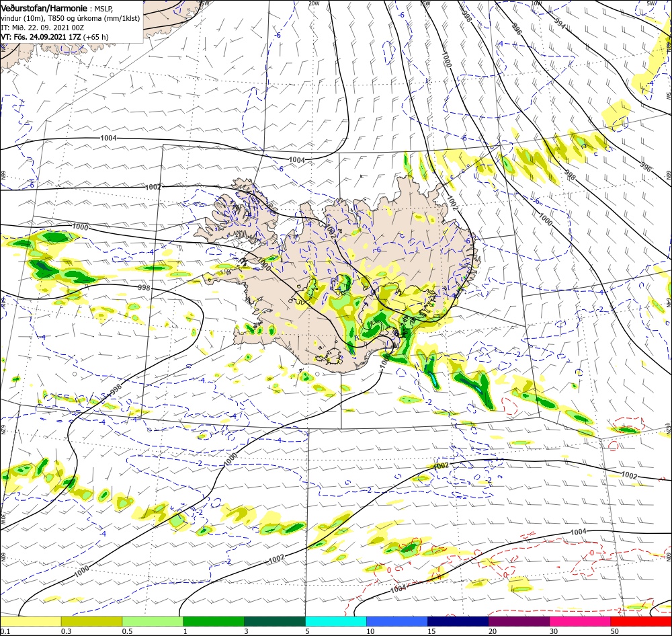672x636 pixels.
Task: Click the '15' legend value
Action: tap(431, 631)
